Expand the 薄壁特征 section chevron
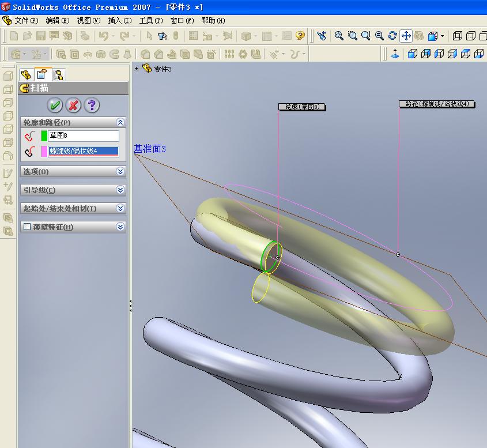487x448 pixels. tap(120, 227)
